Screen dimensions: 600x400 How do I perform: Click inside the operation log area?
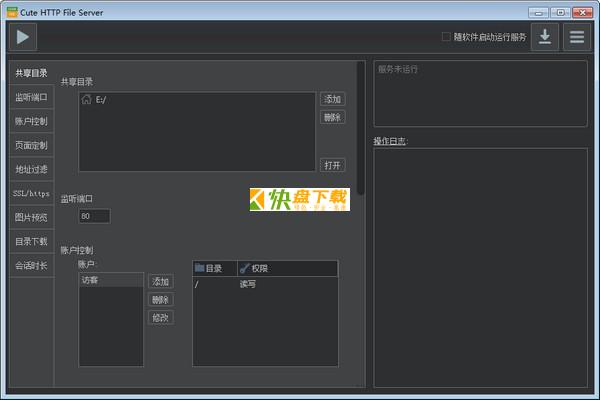point(480,268)
